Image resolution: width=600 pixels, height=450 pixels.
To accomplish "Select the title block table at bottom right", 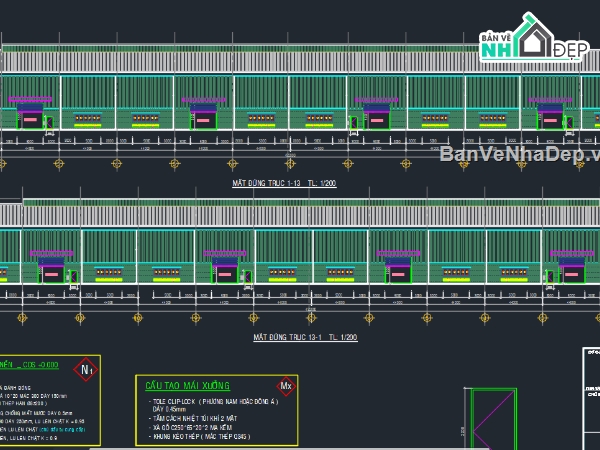I will click(x=590, y=400).
